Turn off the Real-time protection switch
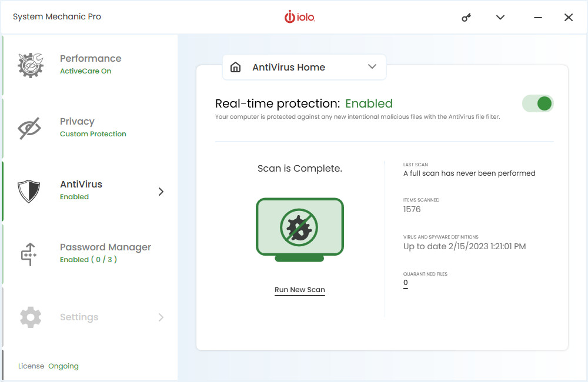588x382 pixels. 538,103
